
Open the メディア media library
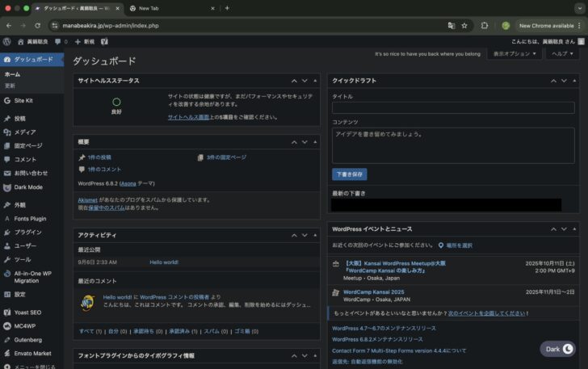24,132
